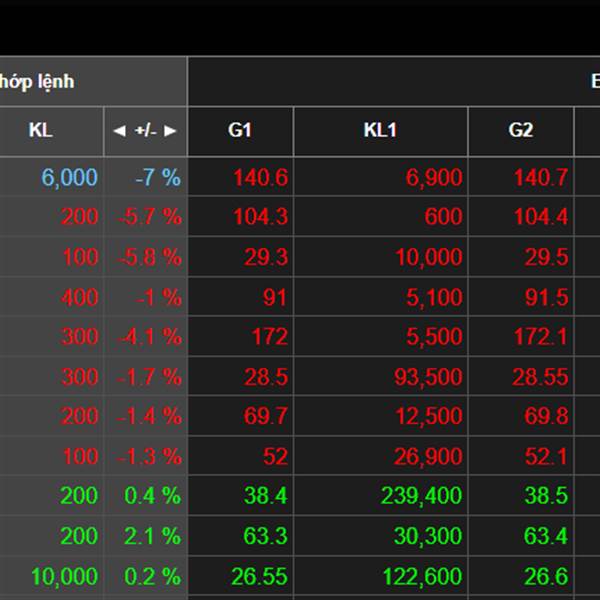Click KL1 volume 26,900
The width and height of the screenshot is (600, 600).
[429, 457]
